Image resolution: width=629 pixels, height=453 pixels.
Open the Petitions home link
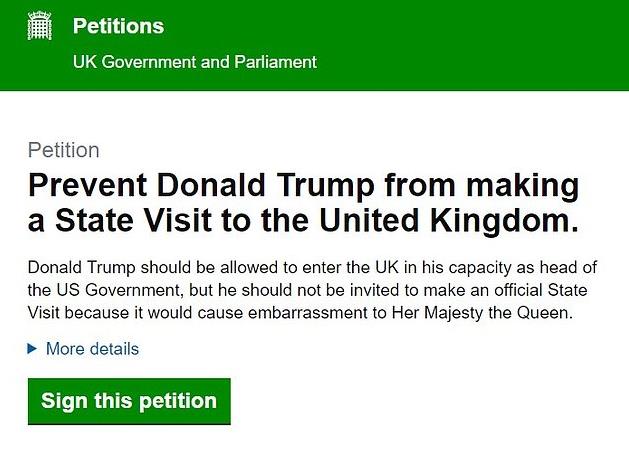(x=118, y=26)
